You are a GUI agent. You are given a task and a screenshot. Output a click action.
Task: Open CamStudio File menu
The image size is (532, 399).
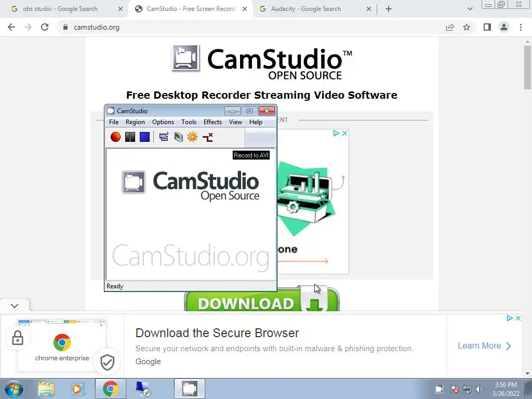(114, 122)
